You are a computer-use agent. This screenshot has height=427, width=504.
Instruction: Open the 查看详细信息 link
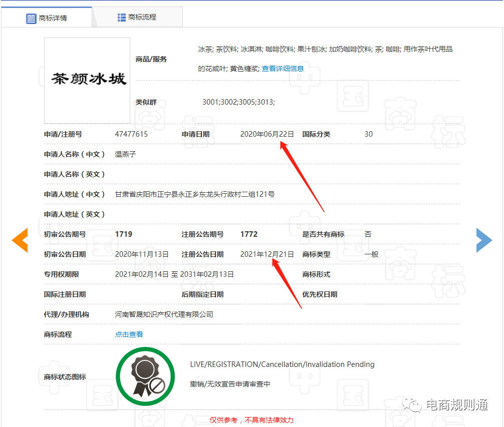click(283, 69)
